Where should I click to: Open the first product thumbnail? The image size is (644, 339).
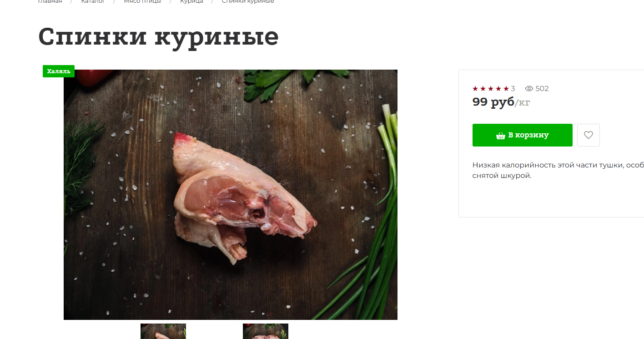point(163,331)
